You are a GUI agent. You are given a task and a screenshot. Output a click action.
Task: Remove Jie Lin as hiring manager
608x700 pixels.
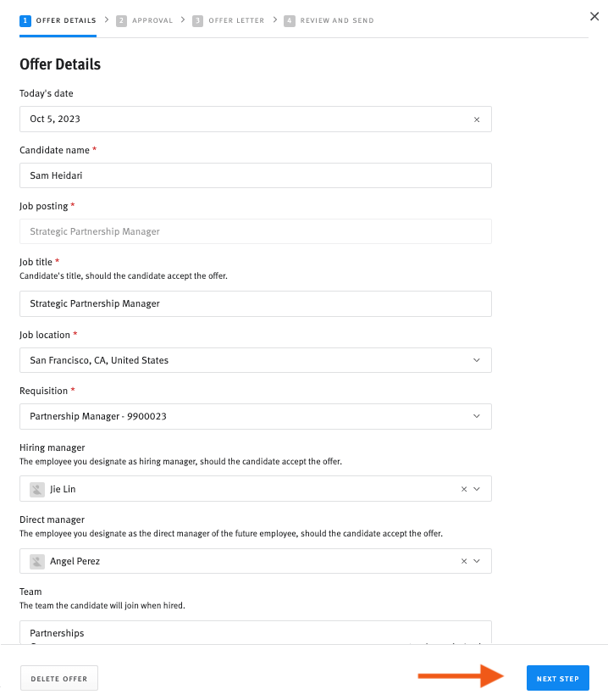click(464, 489)
